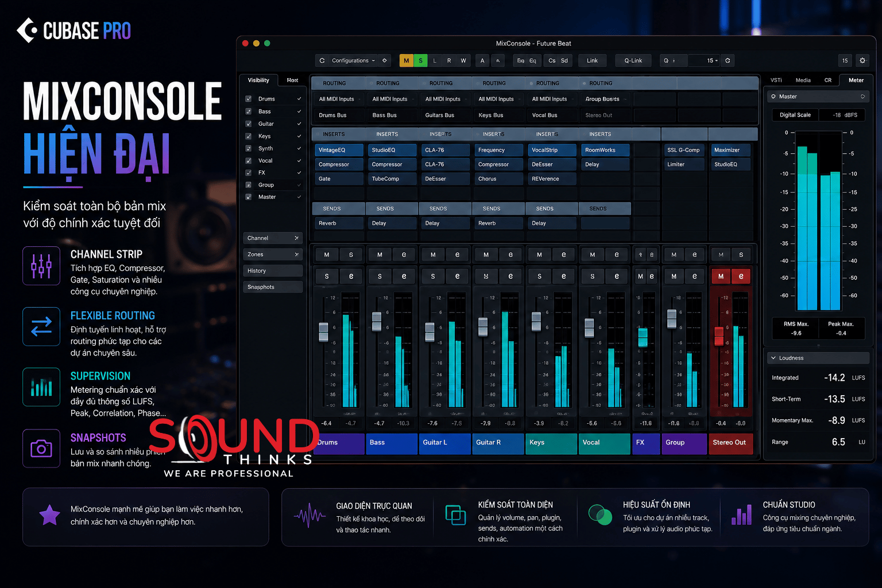Open the Drums channel edit 'e' button
Screen dimensions: 882x588
pos(351,276)
